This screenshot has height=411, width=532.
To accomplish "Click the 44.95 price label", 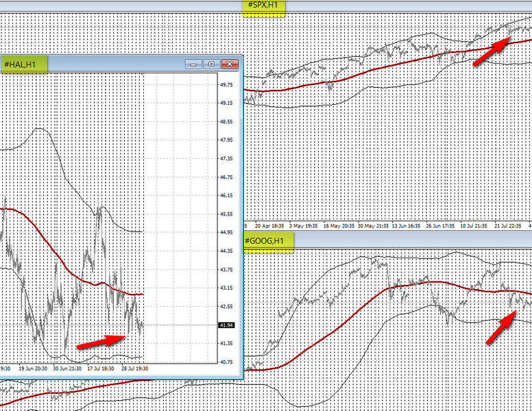I will coord(226,232).
